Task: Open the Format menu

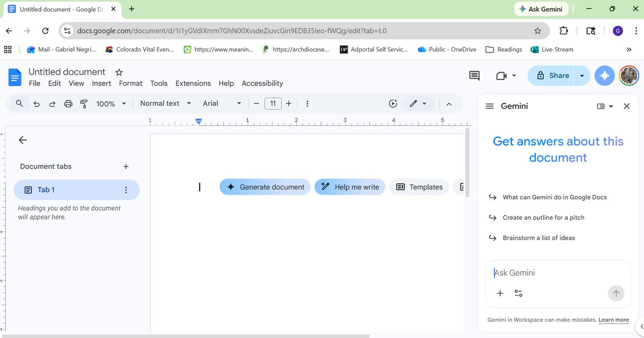Action: tap(130, 83)
